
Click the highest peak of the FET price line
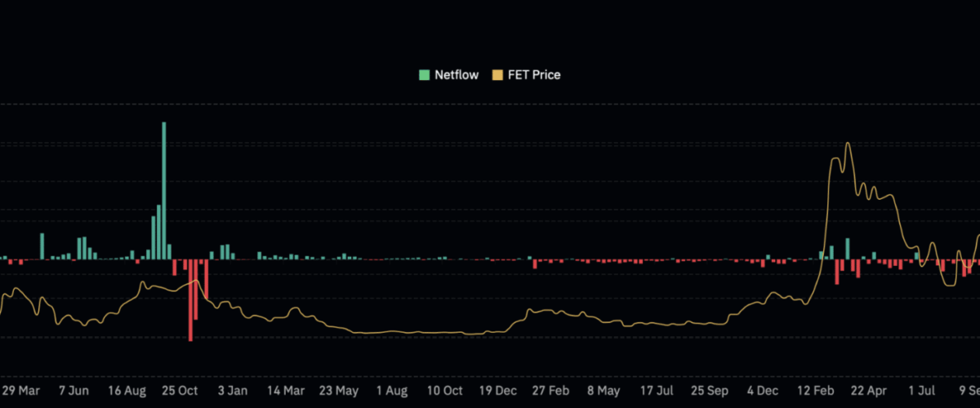point(848,144)
